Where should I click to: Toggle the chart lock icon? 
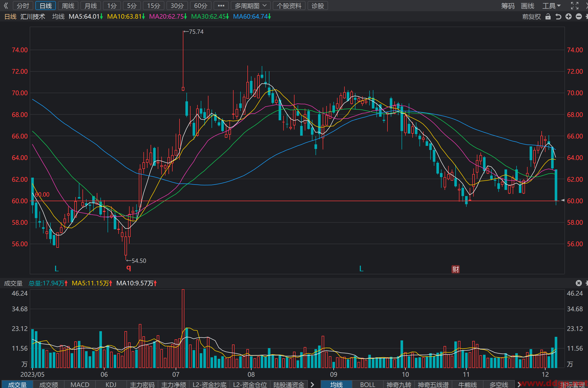pos(548,17)
